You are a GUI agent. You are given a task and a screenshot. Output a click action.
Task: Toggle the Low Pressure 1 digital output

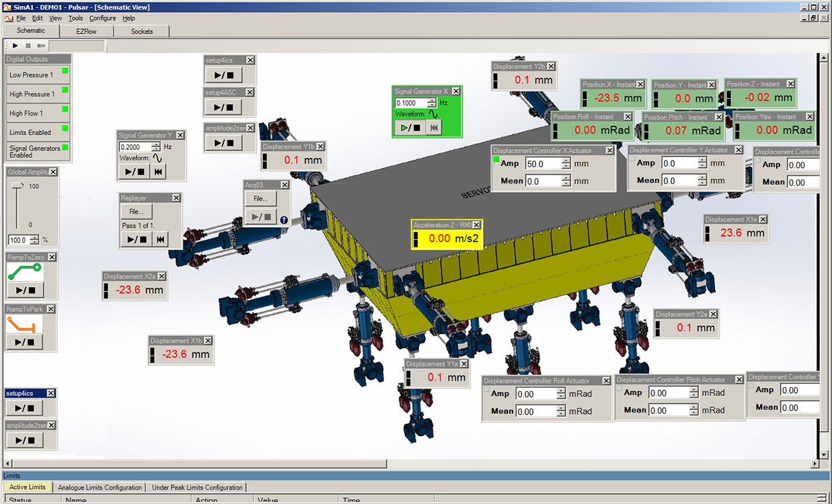click(65, 71)
